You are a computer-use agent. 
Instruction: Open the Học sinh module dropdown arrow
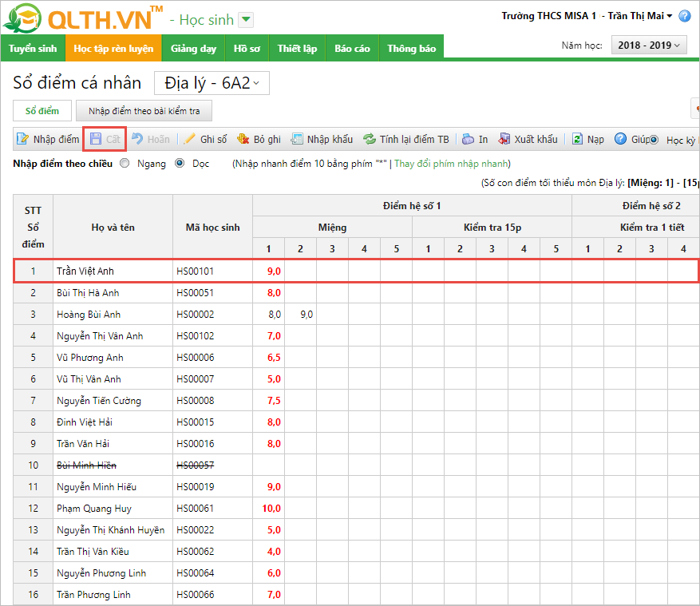pyautogui.click(x=246, y=19)
